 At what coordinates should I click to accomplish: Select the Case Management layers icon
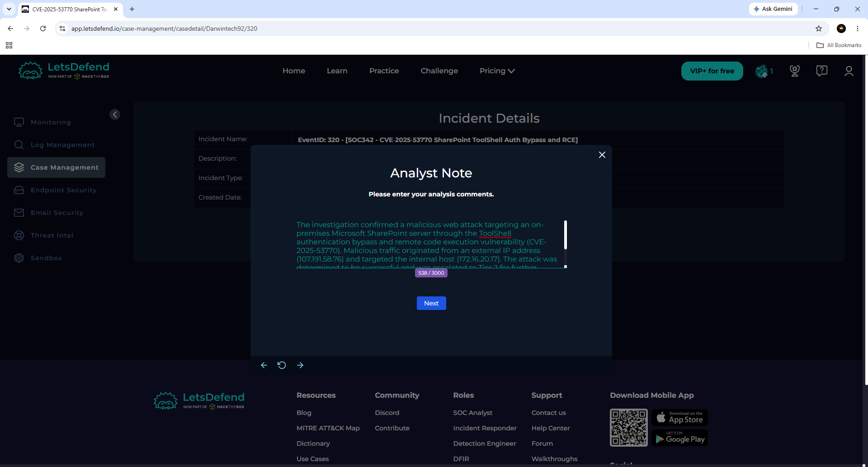(x=19, y=167)
